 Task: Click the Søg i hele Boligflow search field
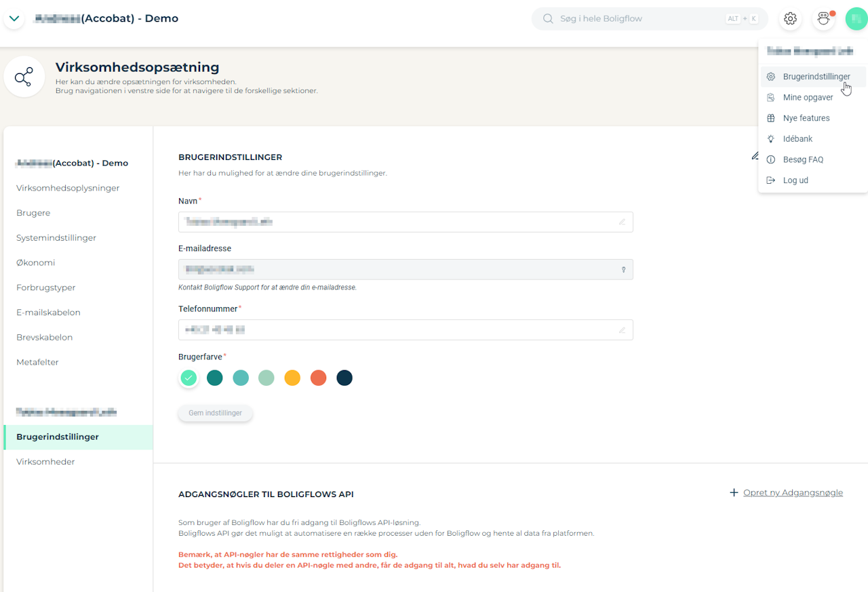(x=637, y=19)
